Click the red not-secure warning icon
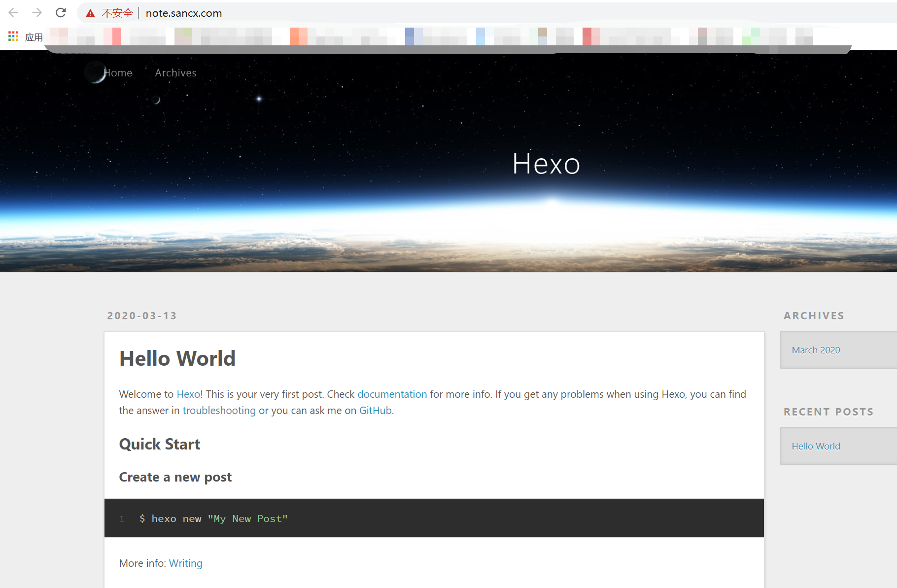Screen dimensions: 897x588 click(90, 13)
